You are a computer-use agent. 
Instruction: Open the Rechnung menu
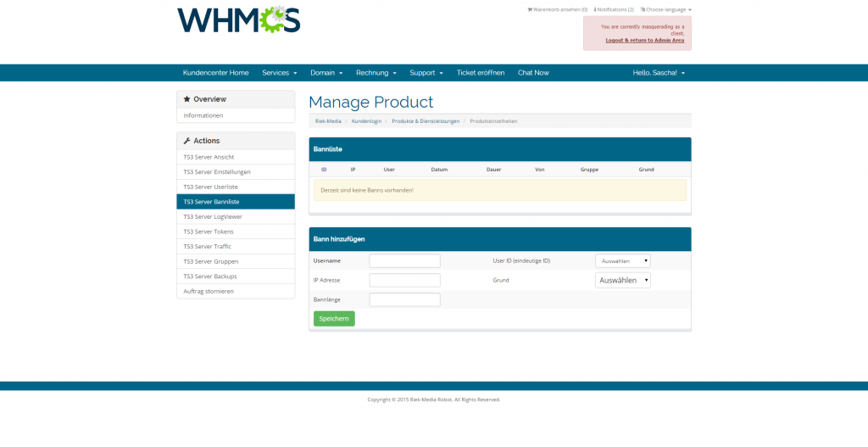[x=375, y=73]
